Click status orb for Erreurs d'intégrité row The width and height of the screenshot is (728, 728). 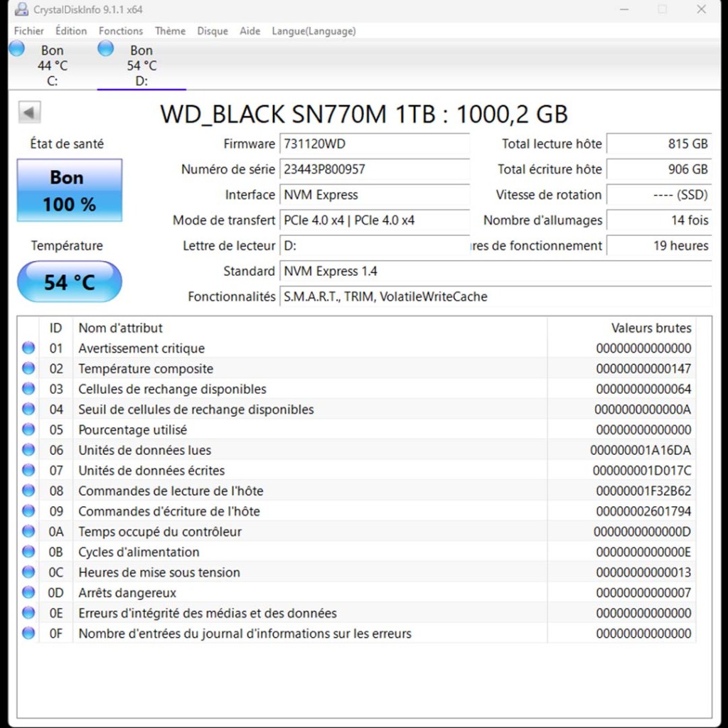28,613
